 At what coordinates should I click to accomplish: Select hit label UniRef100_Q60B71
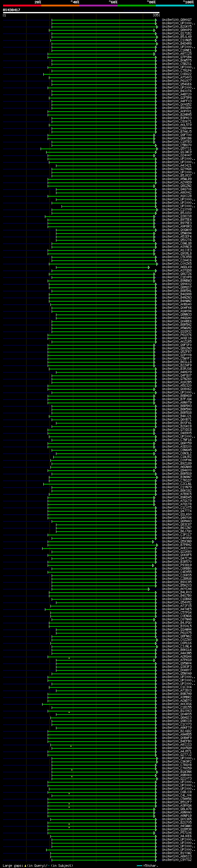click(177, 419)
